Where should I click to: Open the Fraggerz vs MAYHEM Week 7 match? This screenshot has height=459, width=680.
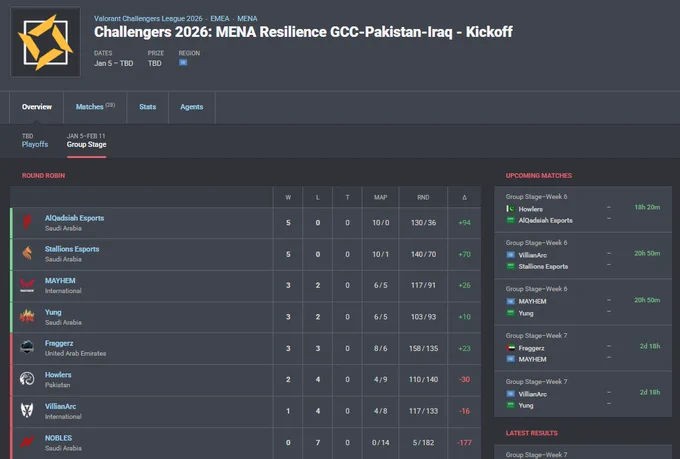click(583, 348)
